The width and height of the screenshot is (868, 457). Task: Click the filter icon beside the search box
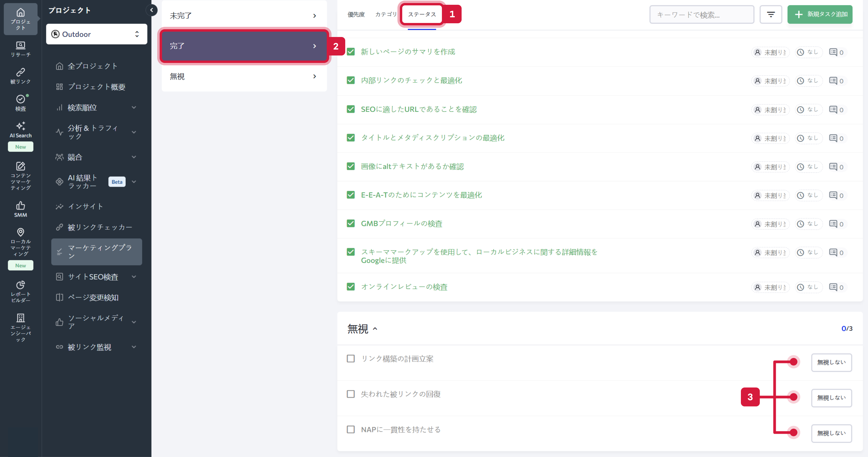[771, 14]
